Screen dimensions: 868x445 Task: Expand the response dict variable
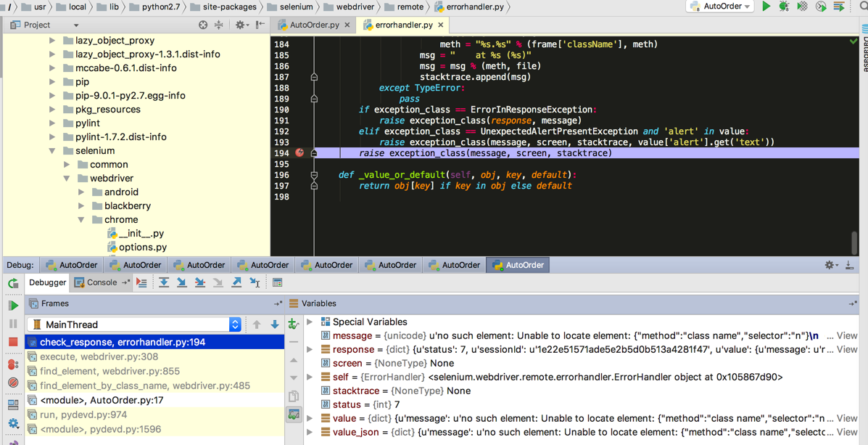(x=310, y=349)
